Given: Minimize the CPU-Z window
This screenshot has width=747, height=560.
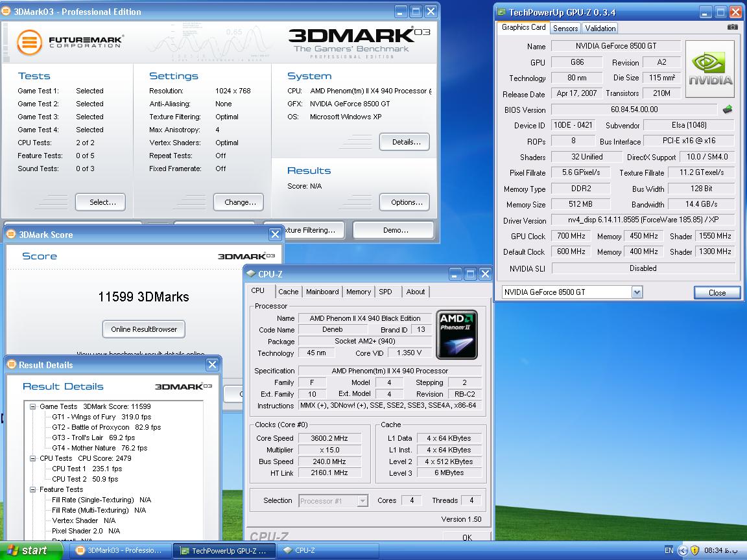Looking at the screenshot, I should [455, 274].
